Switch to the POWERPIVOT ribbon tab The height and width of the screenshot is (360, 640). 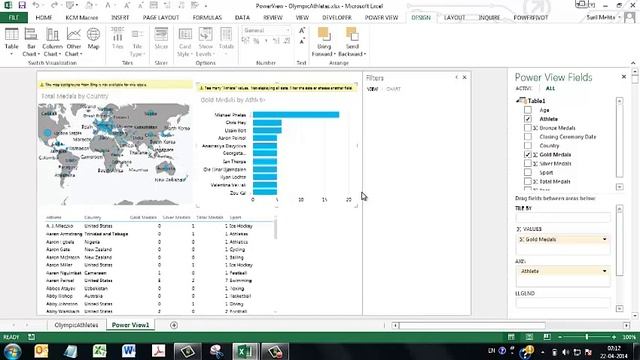point(531,18)
